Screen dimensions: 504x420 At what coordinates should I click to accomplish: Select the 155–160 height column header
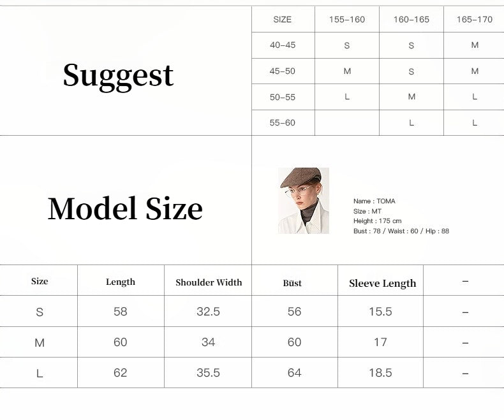coord(347,20)
